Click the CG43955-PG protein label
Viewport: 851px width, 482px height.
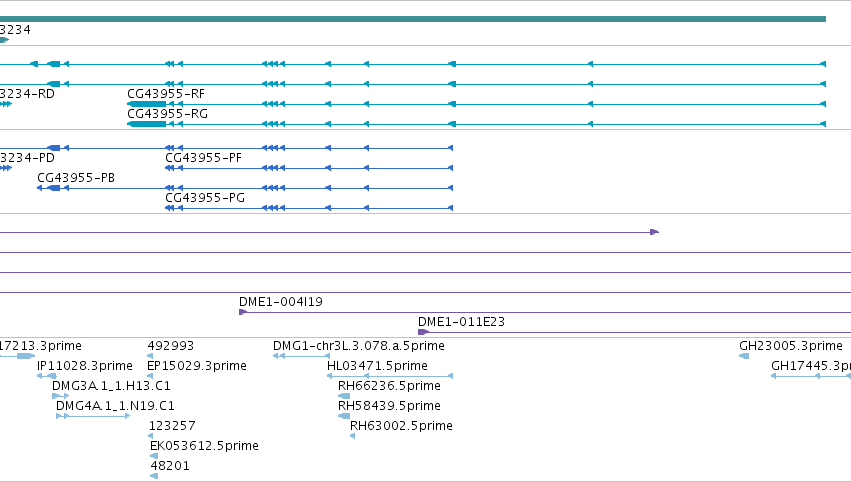click(x=205, y=198)
